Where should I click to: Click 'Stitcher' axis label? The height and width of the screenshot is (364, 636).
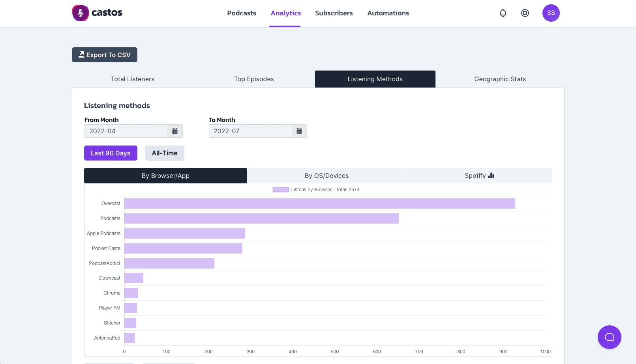click(112, 323)
